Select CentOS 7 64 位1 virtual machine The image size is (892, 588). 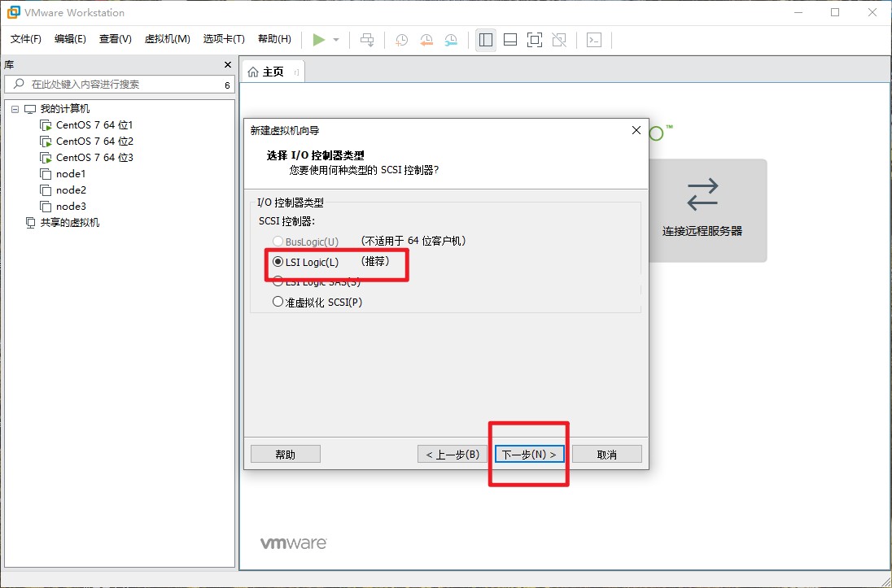coord(94,125)
